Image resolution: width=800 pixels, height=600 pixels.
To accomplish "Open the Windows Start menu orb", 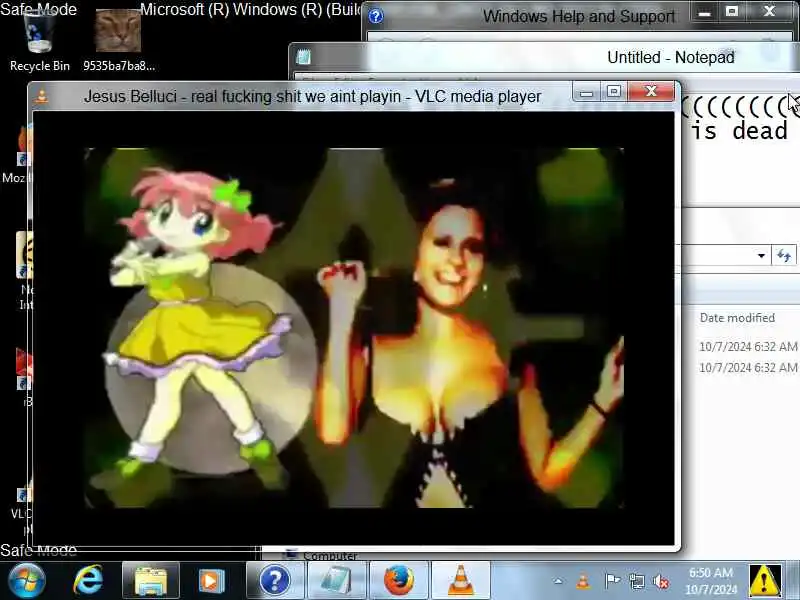I will [27, 581].
